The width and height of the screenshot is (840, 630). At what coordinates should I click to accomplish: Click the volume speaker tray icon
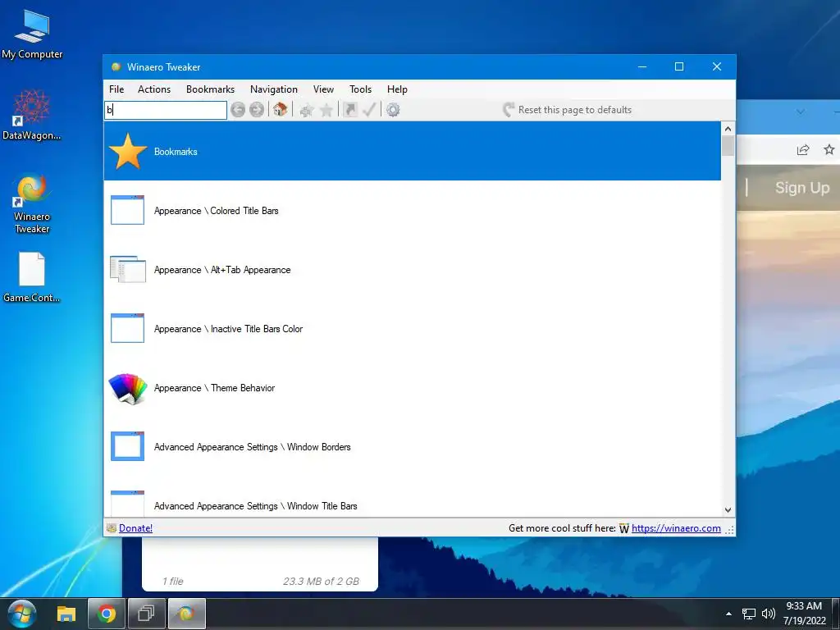[768, 614]
